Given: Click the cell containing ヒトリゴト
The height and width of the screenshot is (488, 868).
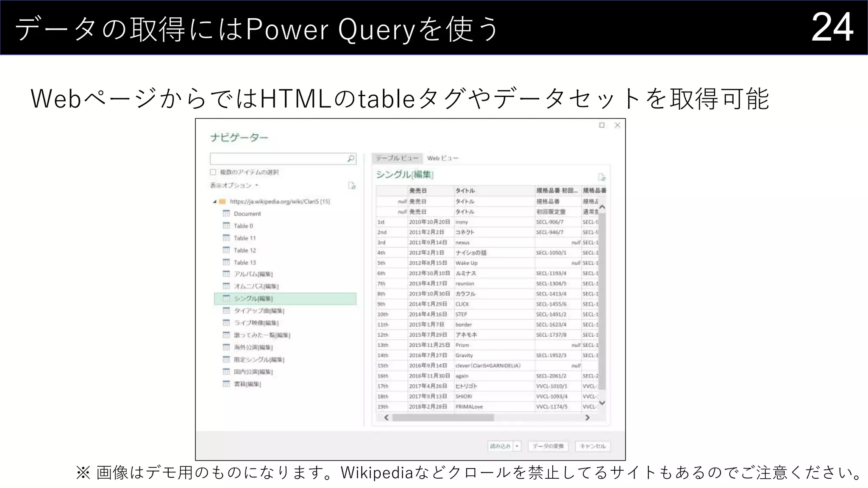Looking at the screenshot, I should (x=494, y=386).
